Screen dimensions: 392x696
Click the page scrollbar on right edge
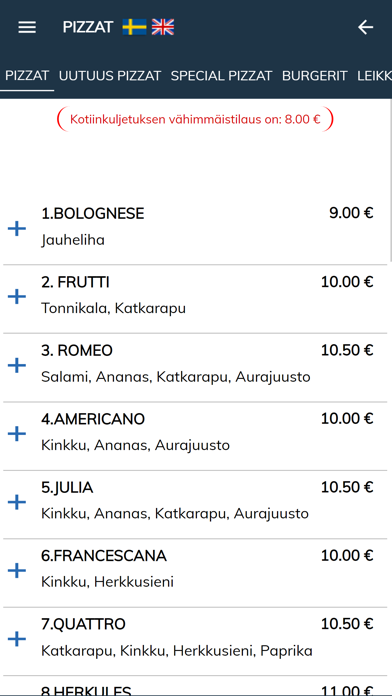(x=390, y=180)
